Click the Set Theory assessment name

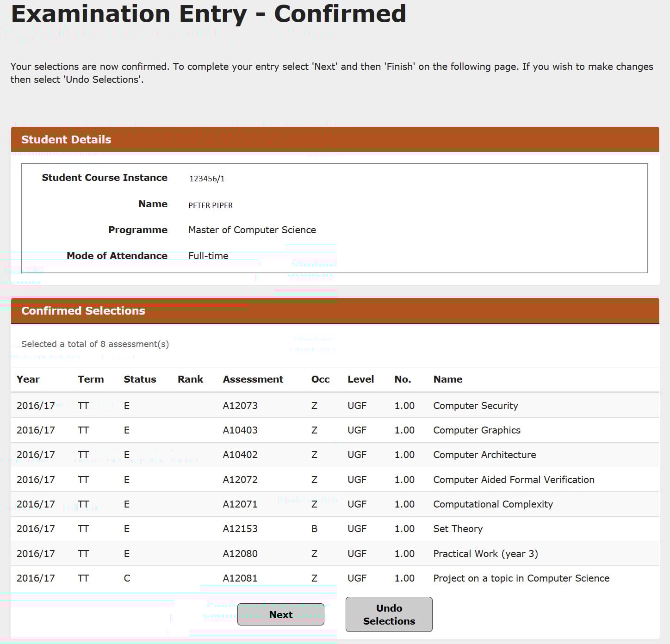458,529
